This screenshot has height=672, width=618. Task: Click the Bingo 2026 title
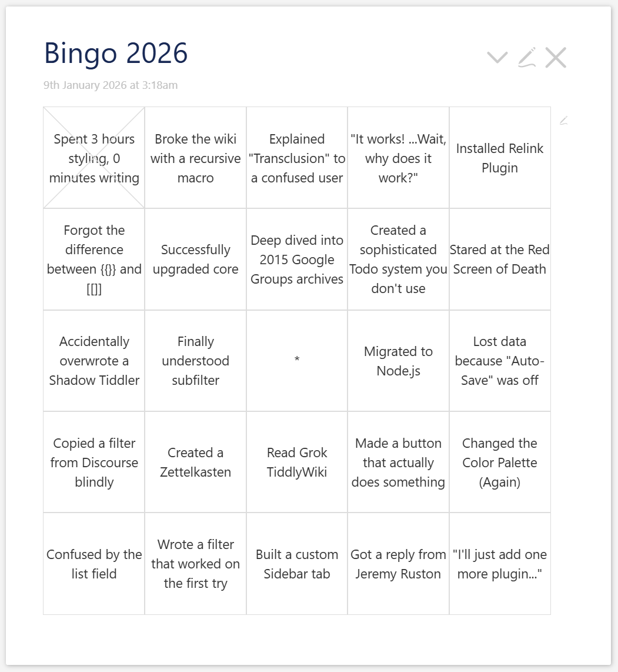pos(116,54)
